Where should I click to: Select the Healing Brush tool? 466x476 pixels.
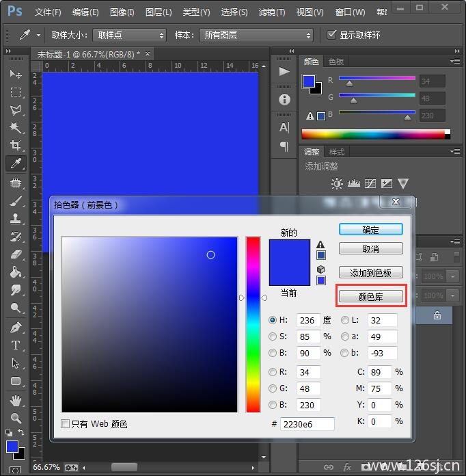click(x=16, y=183)
